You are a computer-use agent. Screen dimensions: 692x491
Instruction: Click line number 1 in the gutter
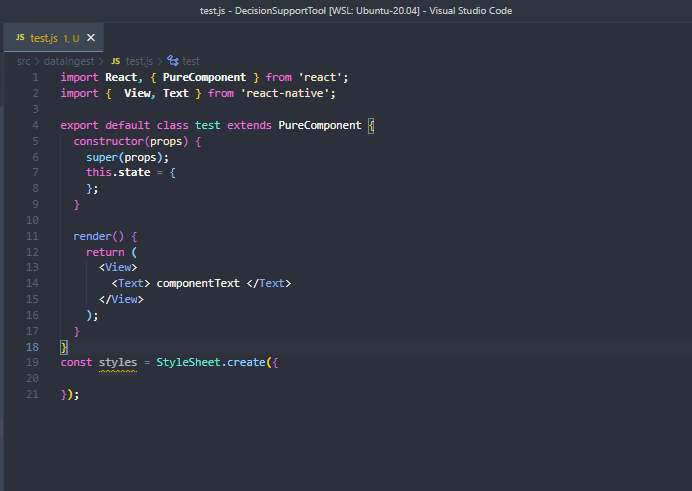point(36,77)
